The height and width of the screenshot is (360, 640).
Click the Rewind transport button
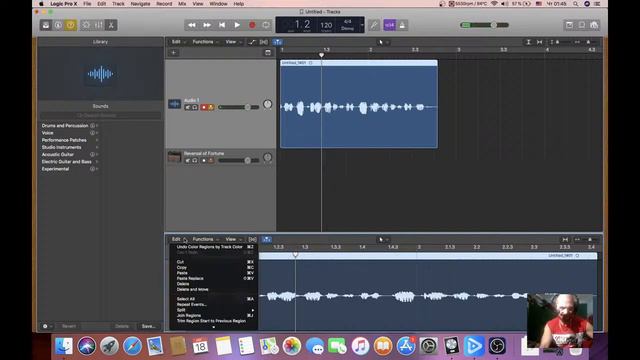pos(191,25)
